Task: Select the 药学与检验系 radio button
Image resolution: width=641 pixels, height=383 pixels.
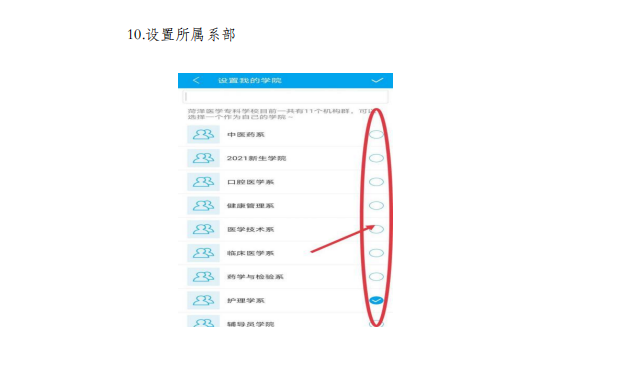Action: [x=376, y=277]
